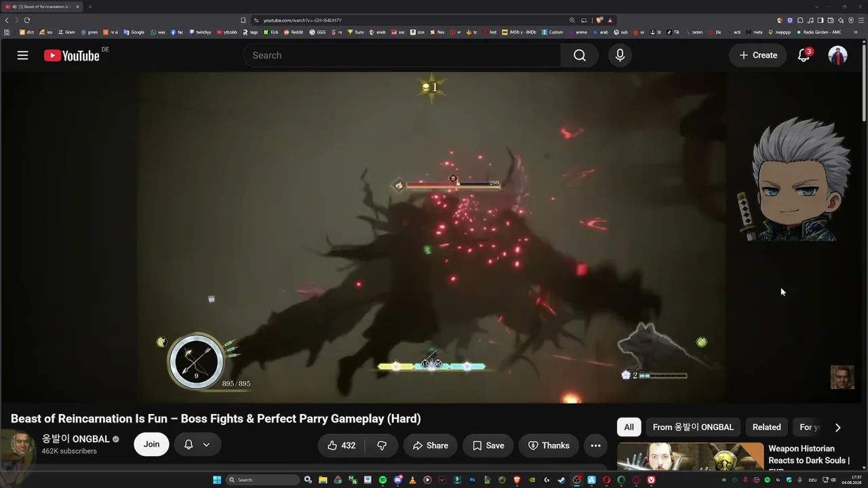This screenshot has width=868, height=488.
Task: Open the YouTube guide hamburger menu
Action: (x=22, y=56)
